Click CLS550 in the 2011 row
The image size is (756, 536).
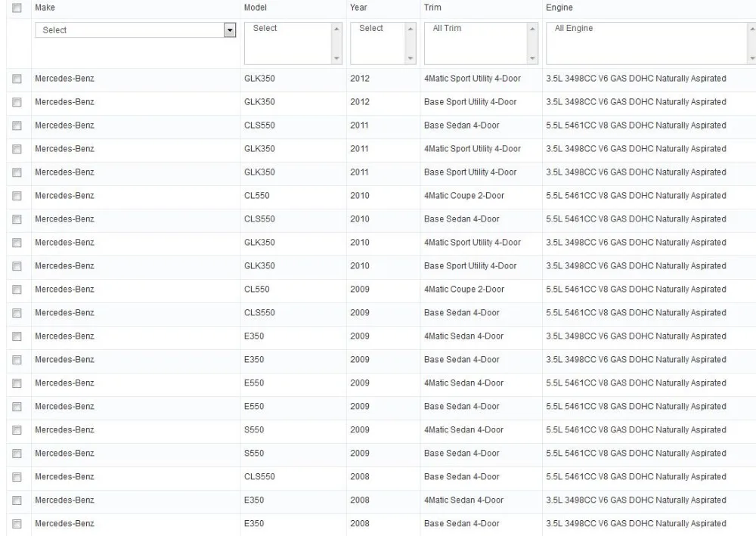click(x=259, y=125)
